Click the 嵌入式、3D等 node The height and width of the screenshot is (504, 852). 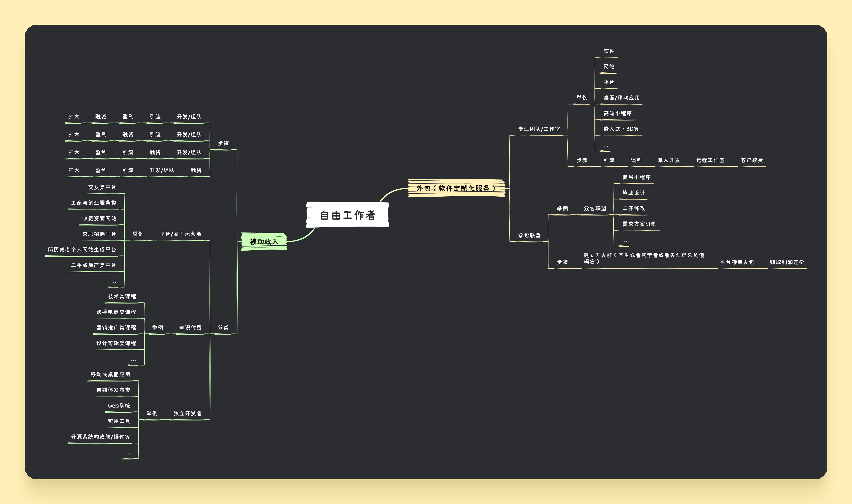pyautogui.click(x=621, y=129)
